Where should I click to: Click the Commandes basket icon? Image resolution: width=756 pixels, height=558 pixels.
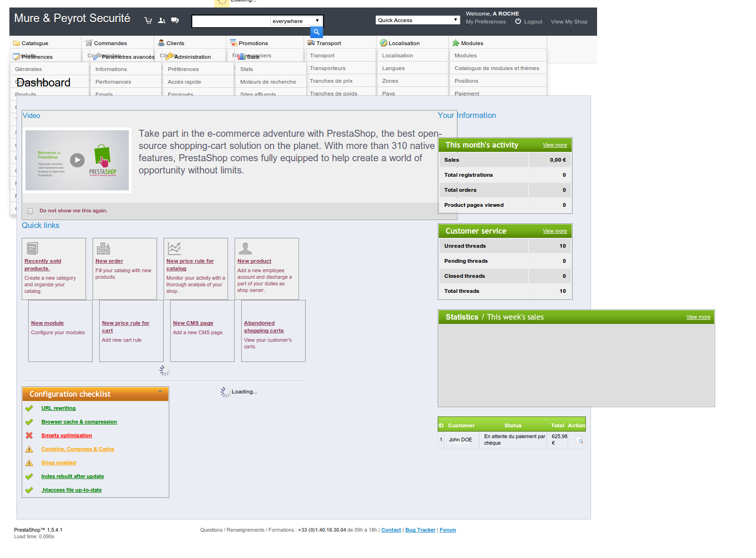pos(88,43)
